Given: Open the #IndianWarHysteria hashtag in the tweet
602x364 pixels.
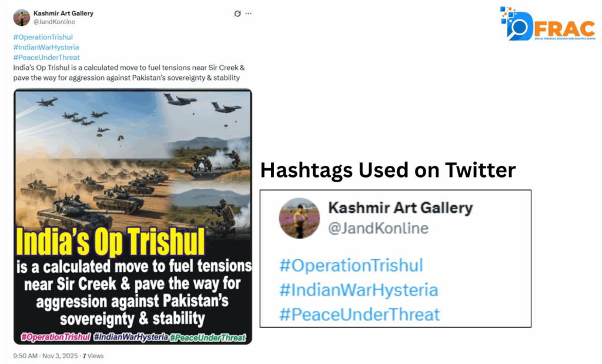Looking at the screenshot, I should coord(46,47).
